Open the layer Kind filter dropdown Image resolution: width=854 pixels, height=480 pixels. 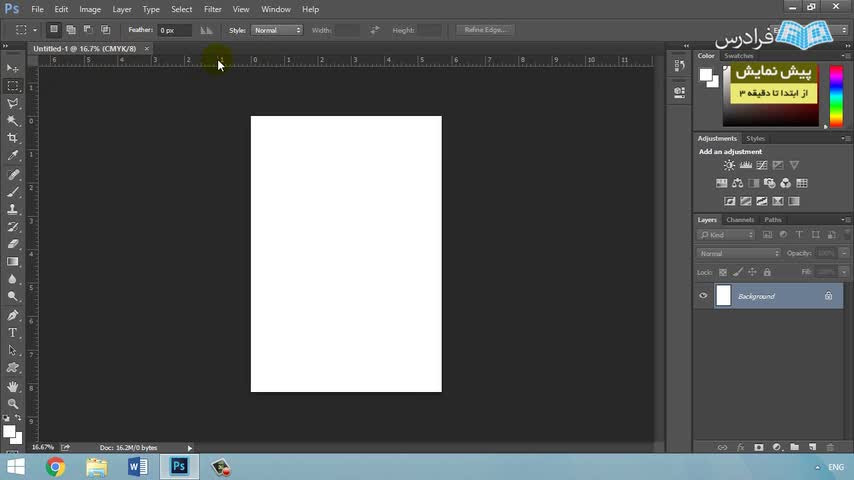click(x=725, y=235)
